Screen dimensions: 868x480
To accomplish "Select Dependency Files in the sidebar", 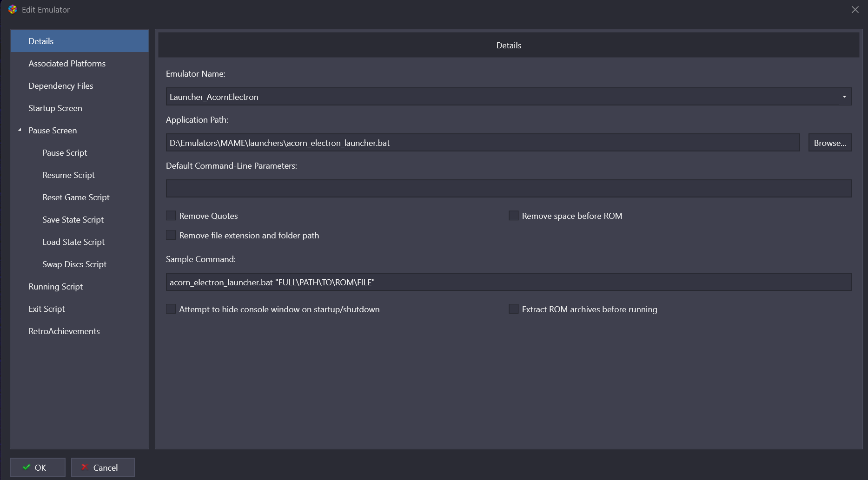I will [61, 86].
